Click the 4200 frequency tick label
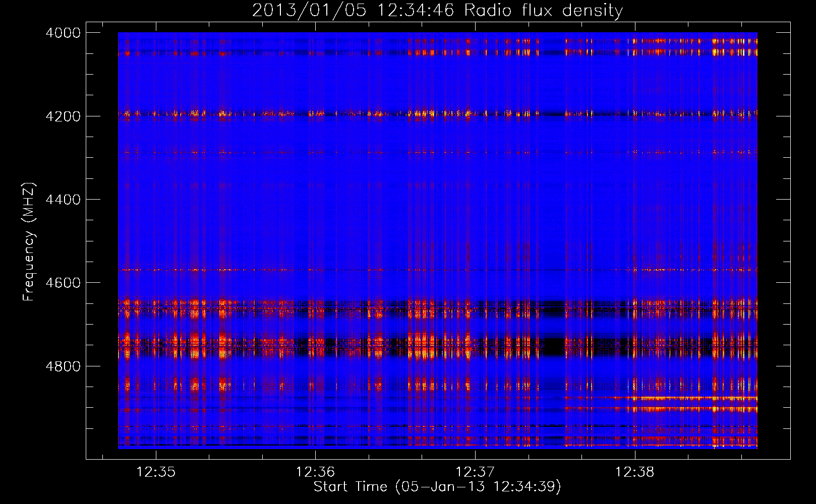The width and height of the screenshot is (816, 504). click(x=63, y=116)
